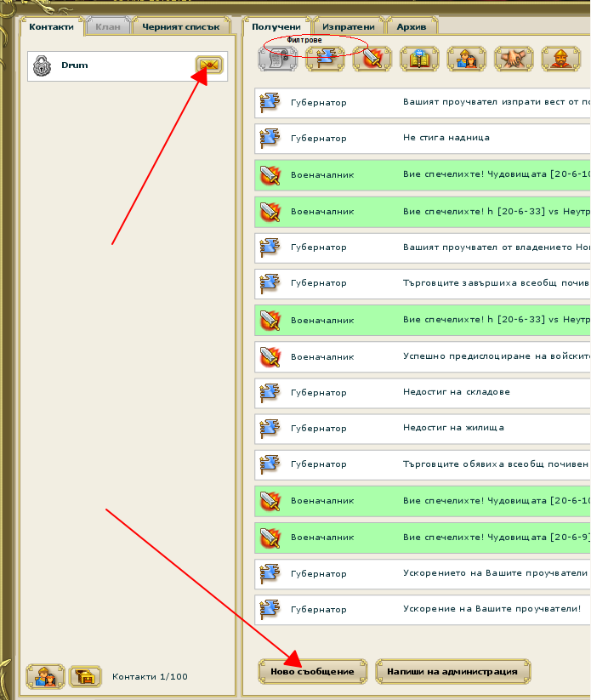Click the scroll filter icon for all messages
The height and width of the screenshot is (700, 591).
point(277,59)
